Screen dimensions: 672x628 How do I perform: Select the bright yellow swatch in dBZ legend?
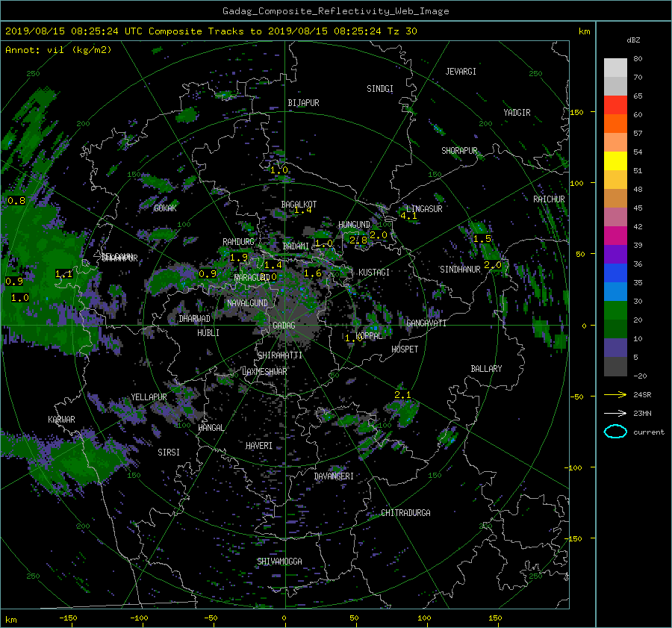(615, 161)
